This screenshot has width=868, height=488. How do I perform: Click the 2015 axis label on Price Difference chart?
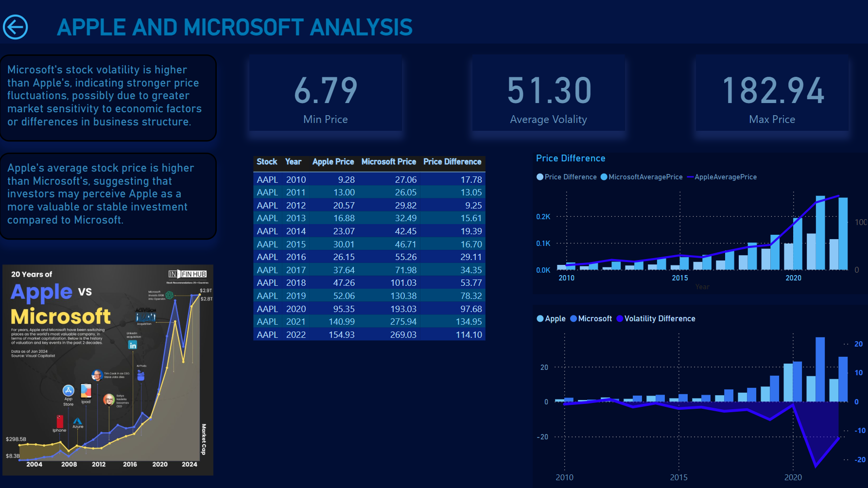click(x=680, y=278)
